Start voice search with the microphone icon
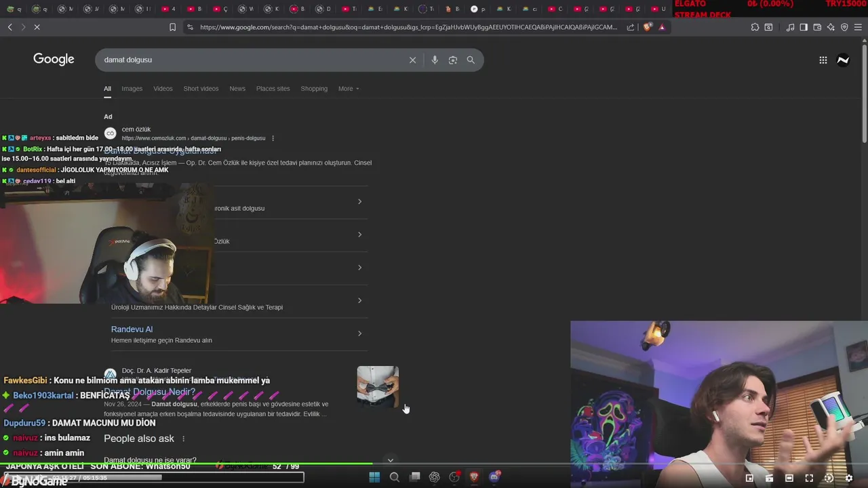 435,60
